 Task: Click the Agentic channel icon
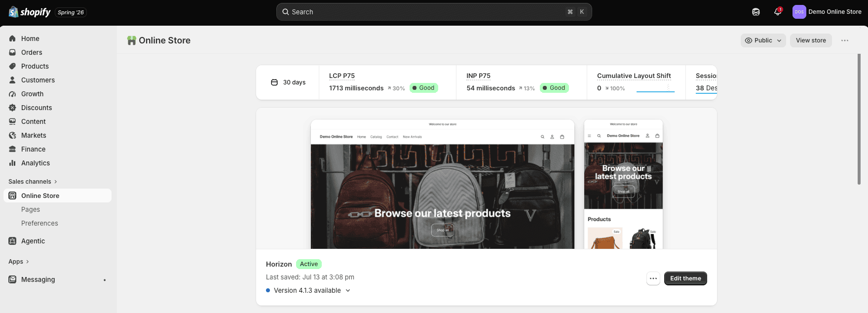(x=12, y=241)
